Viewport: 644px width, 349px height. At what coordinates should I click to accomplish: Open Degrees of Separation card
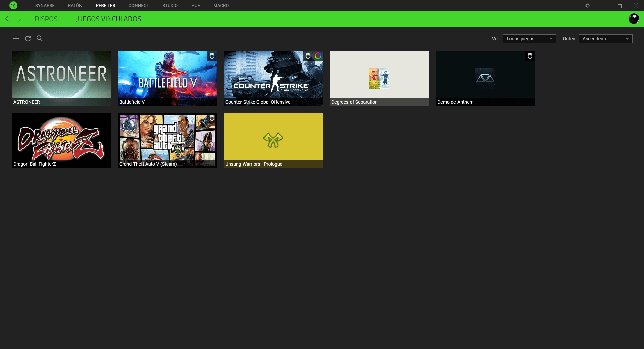(x=379, y=78)
